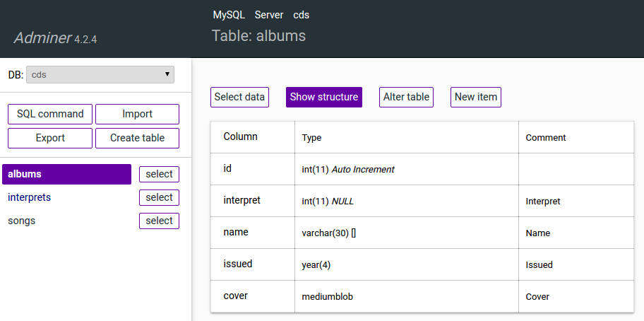This screenshot has width=644, height=321.
Task: Click select button next to interprets
Action: click(159, 197)
